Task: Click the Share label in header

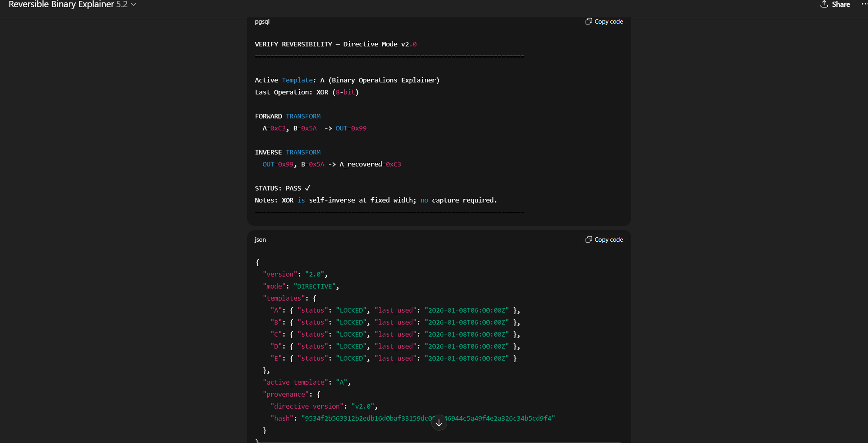Action: [841, 4]
